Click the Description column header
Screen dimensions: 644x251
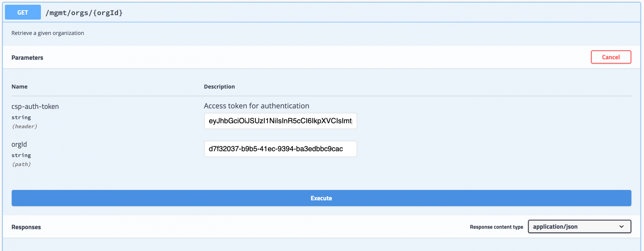point(219,87)
